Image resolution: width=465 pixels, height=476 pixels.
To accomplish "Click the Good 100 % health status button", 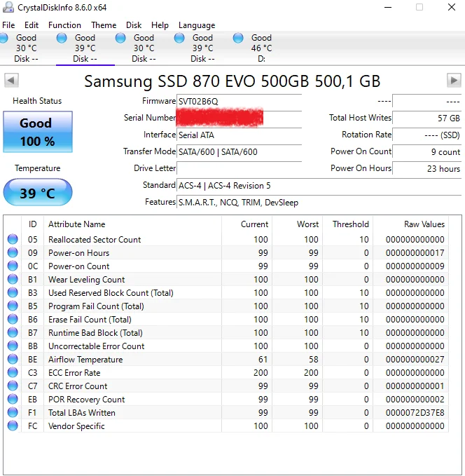I will coord(38,132).
